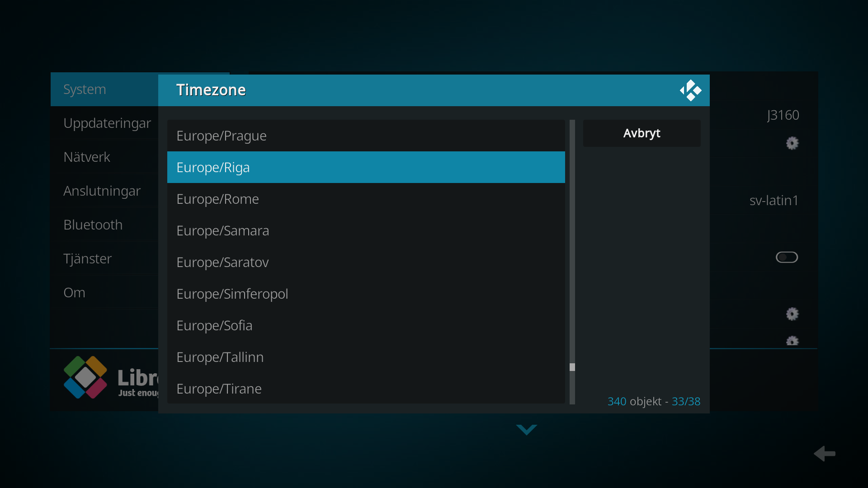The width and height of the screenshot is (868, 488).
Task: Click the LibreELEC logo icon
Action: pyautogui.click(x=85, y=377)
